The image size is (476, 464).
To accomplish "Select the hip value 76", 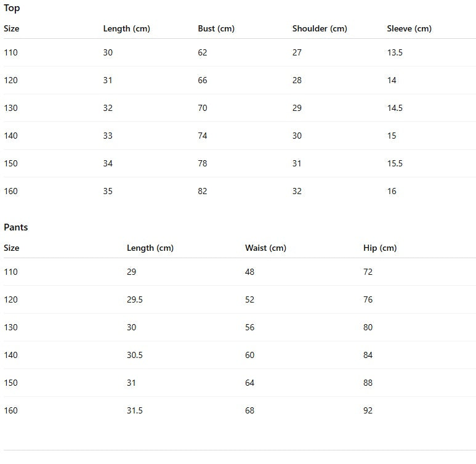I will tap(368, 299).
